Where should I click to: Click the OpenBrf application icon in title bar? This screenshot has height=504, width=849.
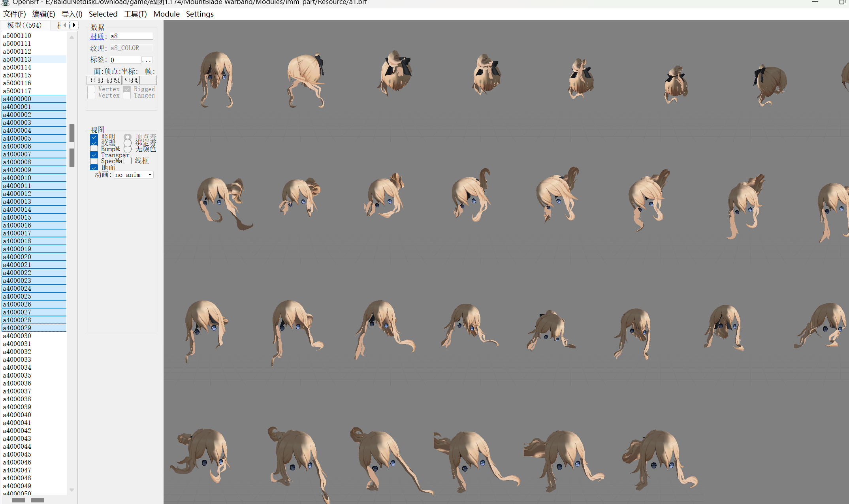coord(5,2)
